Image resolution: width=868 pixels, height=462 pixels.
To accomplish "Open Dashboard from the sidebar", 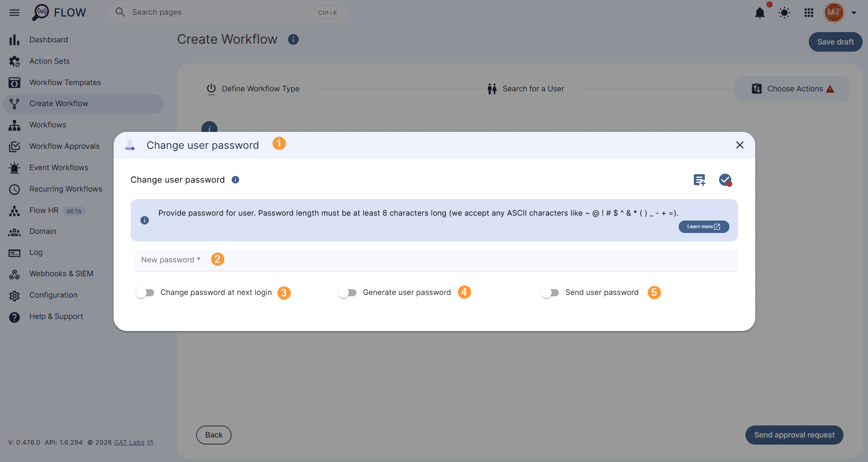I will coord(49,40).
